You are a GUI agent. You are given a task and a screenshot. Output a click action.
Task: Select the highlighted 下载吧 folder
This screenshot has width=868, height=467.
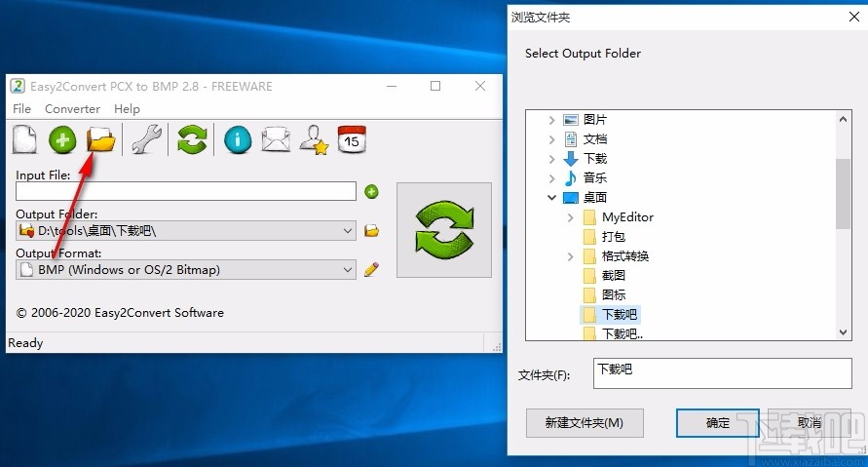pyautogui.click(x=620, y=315)
